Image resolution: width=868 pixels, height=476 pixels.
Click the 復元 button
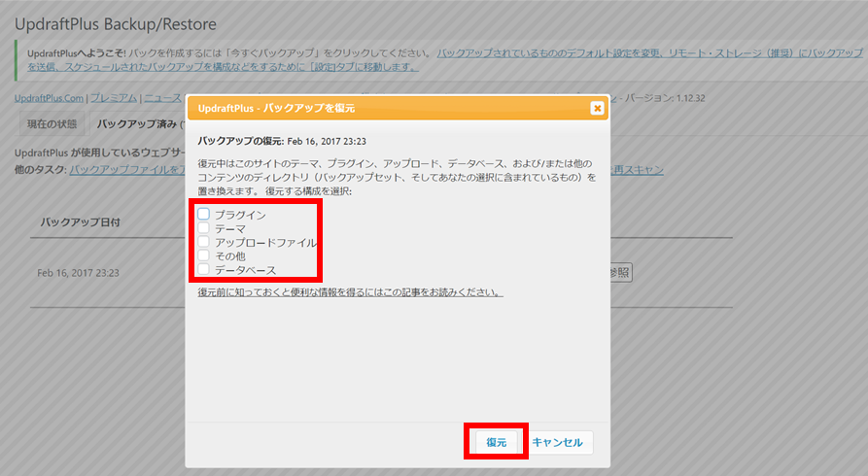pos(496,442)
